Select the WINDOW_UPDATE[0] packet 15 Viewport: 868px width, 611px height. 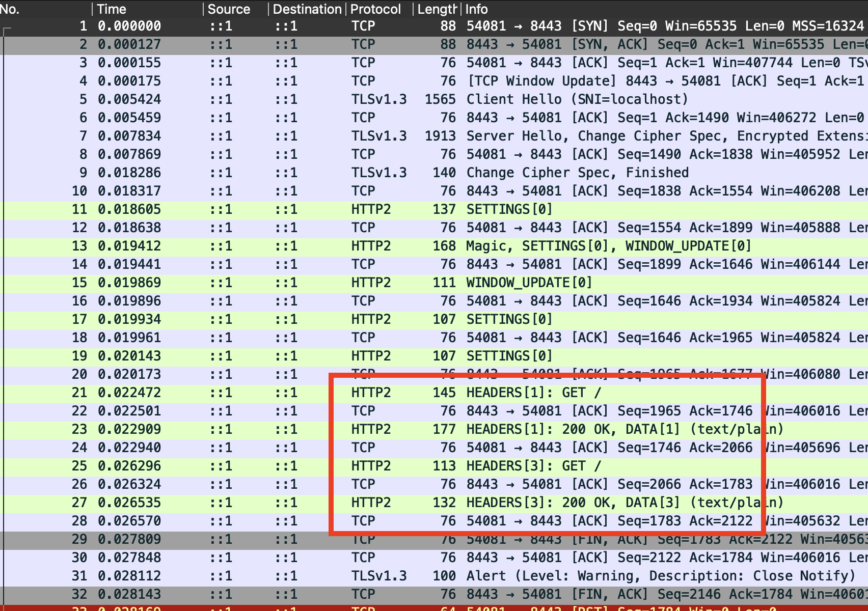pyautogui.click(x=434, y=283)
